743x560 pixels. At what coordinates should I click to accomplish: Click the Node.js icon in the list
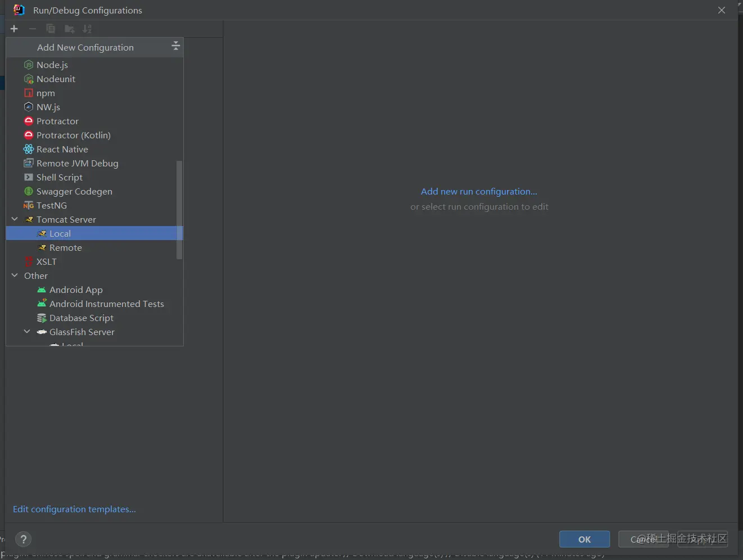pyautogui.click(x=29, y=65)
